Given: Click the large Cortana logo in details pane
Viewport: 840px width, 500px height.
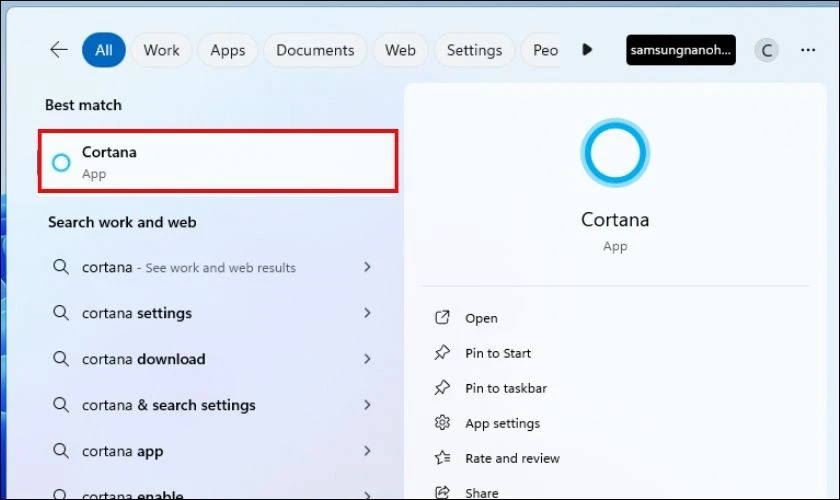Looking at the screenshot, I should [x=615, y=153].
